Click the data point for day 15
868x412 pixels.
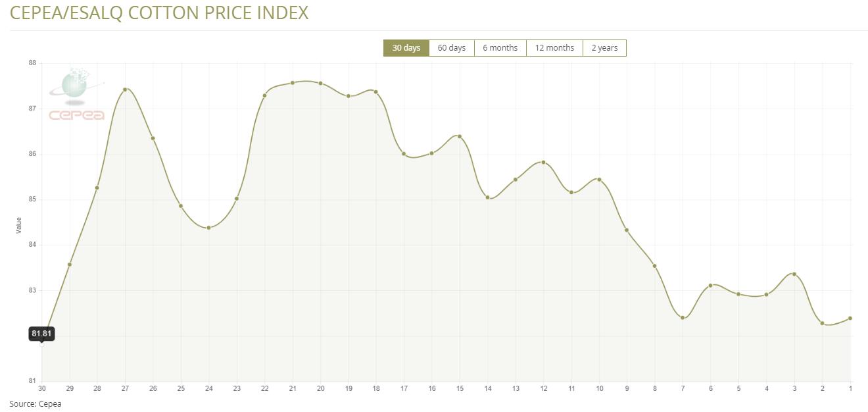pyautogui.click(x=460, y=136)
